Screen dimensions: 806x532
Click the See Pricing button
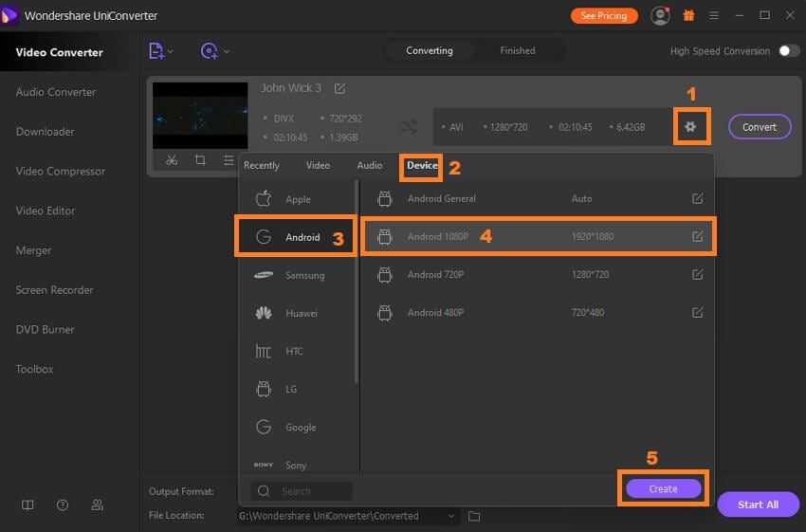click(x=604, y=16)
